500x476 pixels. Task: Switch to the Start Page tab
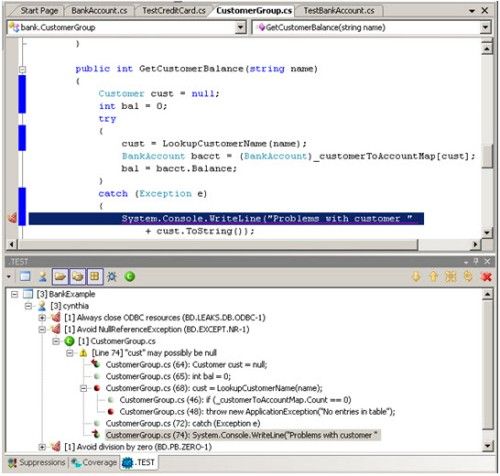click(39, 11)
